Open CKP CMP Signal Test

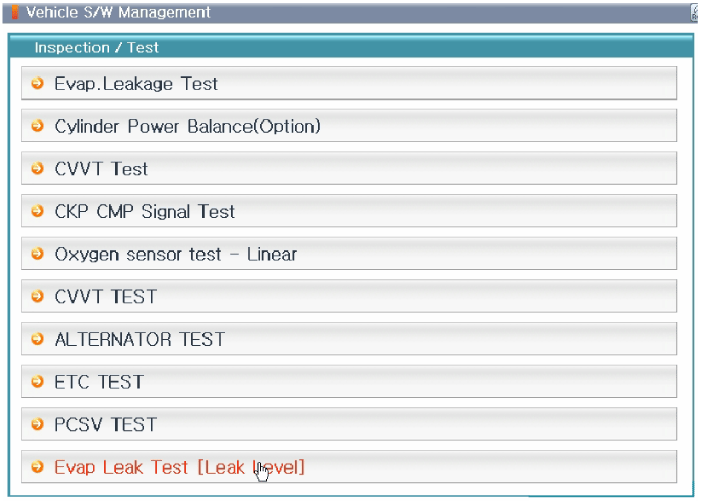pos(144,212)
